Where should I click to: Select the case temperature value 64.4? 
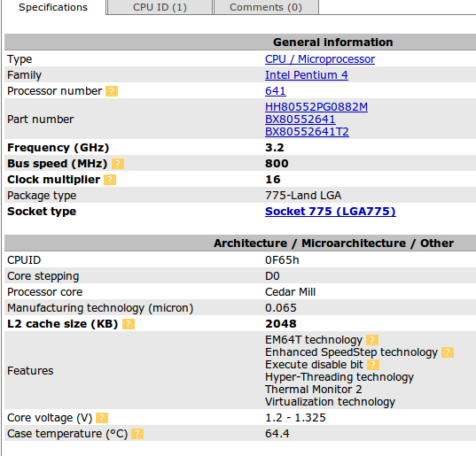pos(277,434)
